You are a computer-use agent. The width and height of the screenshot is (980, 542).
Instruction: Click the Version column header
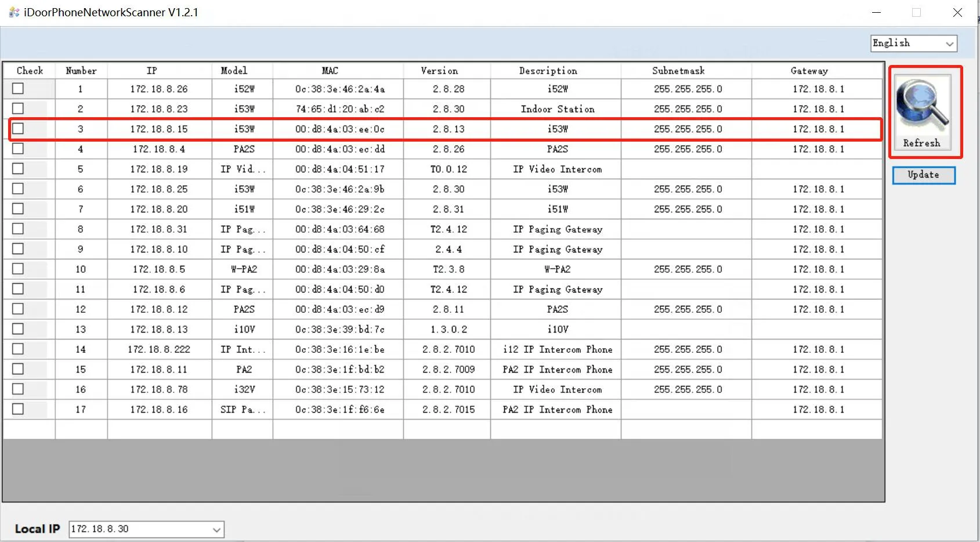point(439,70)
